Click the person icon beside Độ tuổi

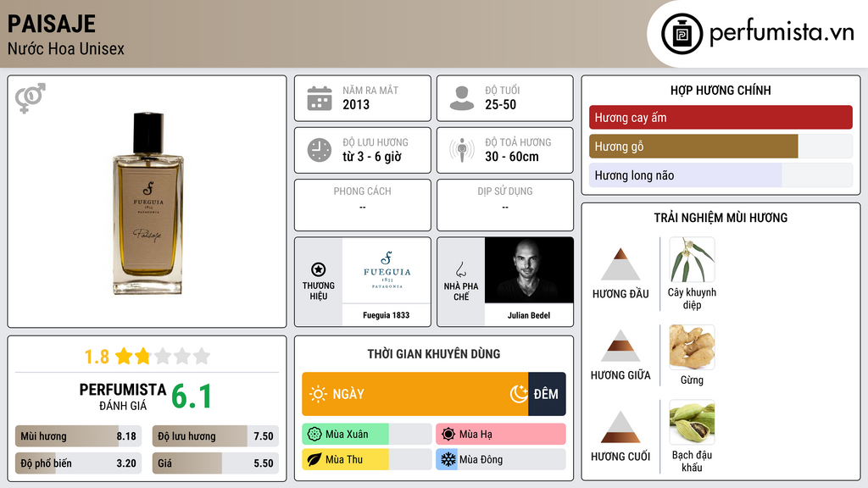tap(462, 98)
